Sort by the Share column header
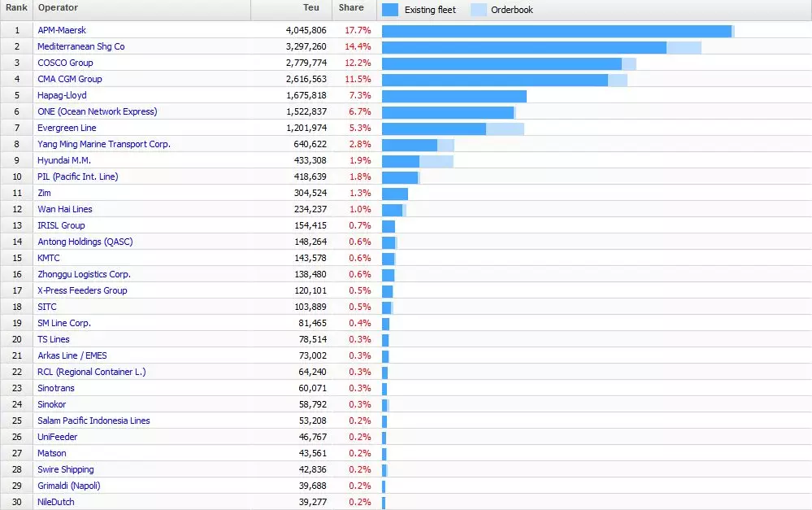812x510 pixels. tap(351, 8)
